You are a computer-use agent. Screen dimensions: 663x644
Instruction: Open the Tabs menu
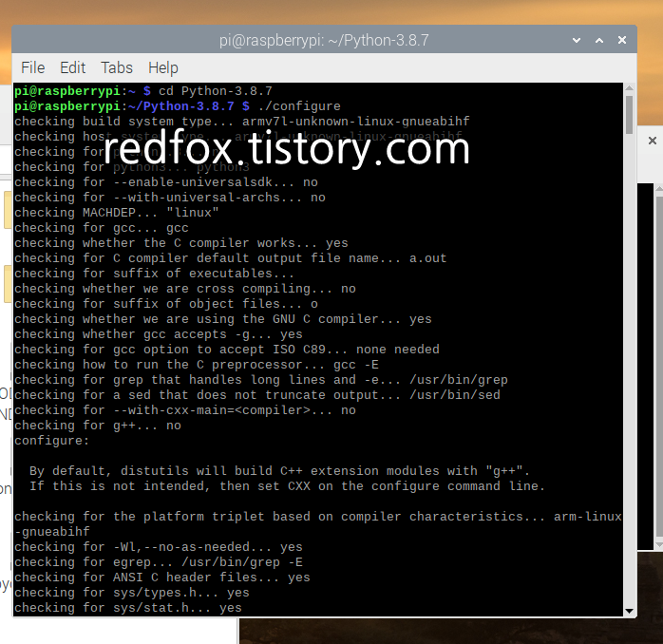point(117,67)
